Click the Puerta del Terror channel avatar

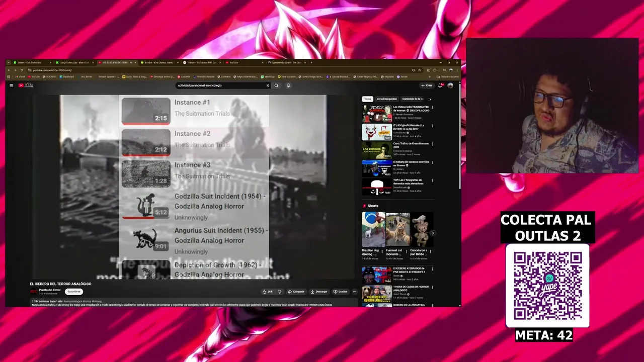click(x=34, y=292)
